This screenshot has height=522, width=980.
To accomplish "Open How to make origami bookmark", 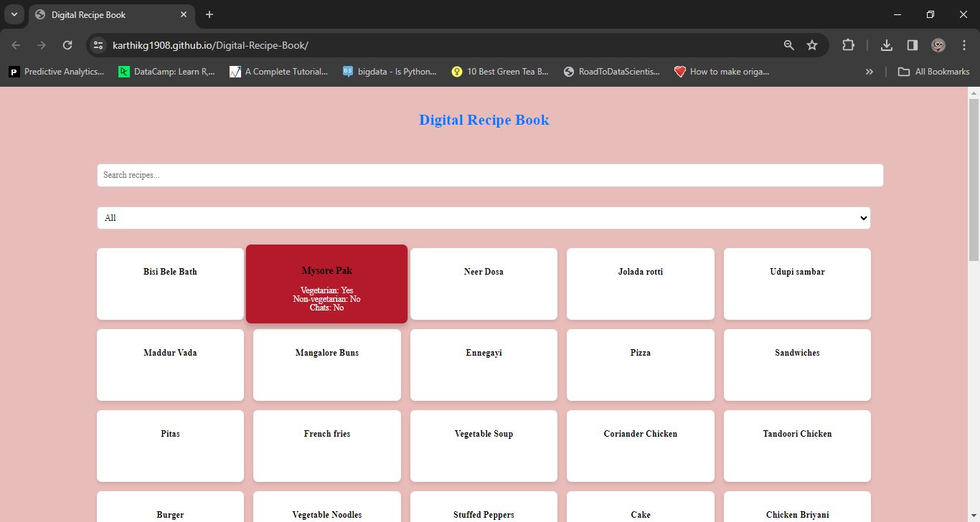I will (722, 72).
